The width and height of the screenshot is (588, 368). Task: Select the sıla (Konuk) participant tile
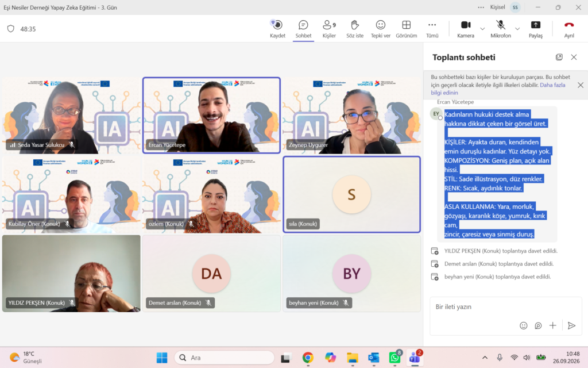pyautogui.click(x=352, y=194)
